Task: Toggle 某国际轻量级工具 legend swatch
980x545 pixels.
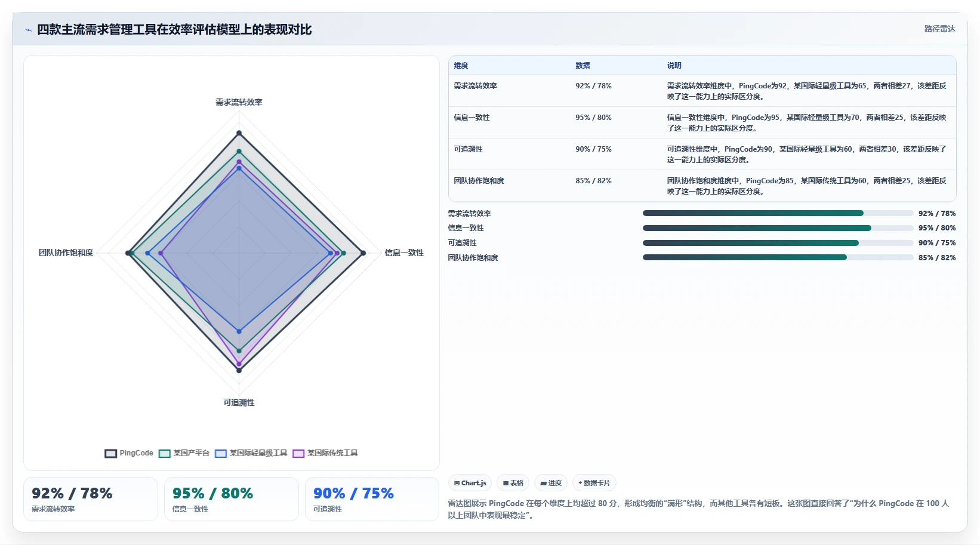Action: [x=221, y=453]
